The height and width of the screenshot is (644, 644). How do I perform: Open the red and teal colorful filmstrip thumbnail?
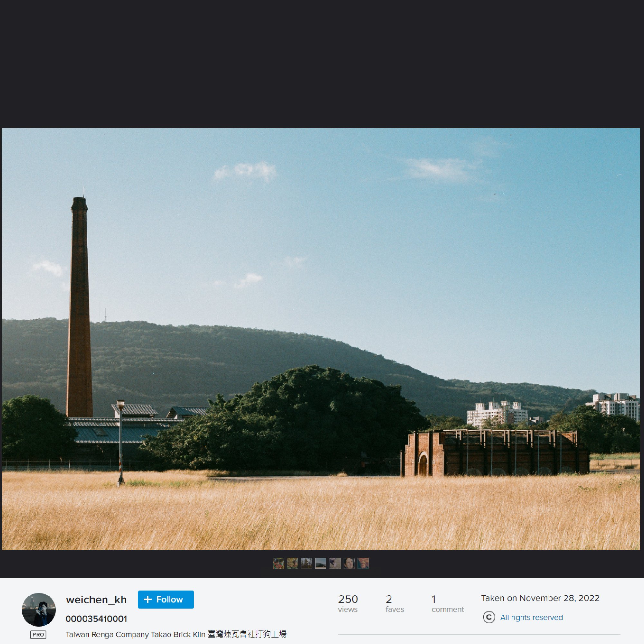click(278, 563)
